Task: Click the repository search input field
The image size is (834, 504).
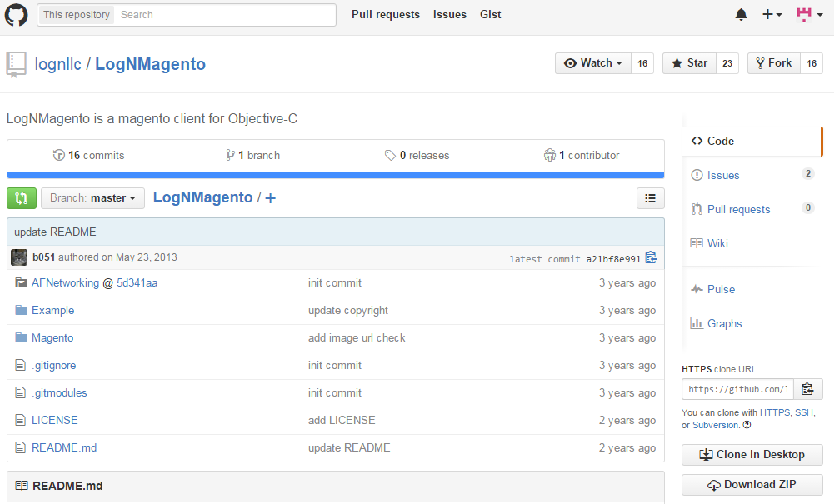Action: pyautogui.click(x=225, y=15)
